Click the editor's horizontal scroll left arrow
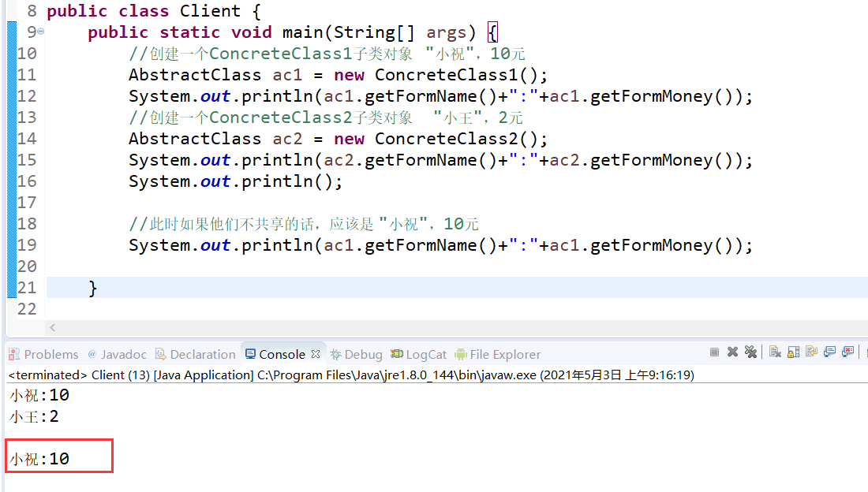Viewport: 868px width, 492px height. 53,328
